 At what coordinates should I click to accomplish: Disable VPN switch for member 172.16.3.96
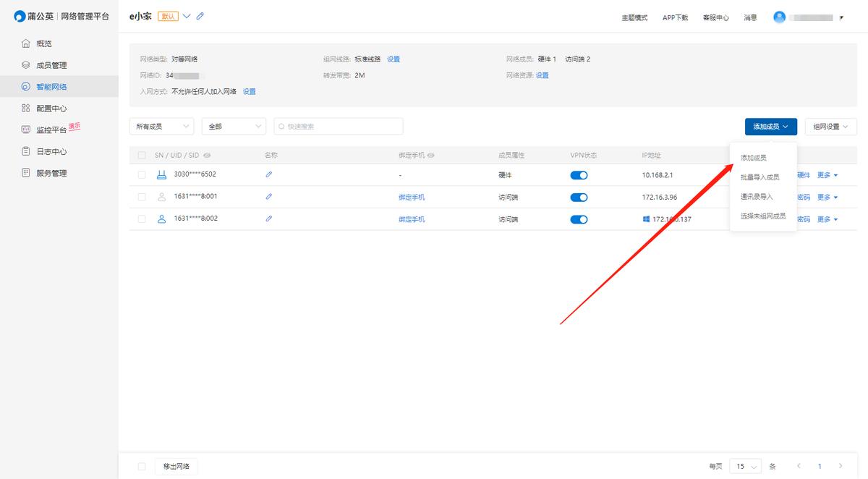(x=579, y=197)
